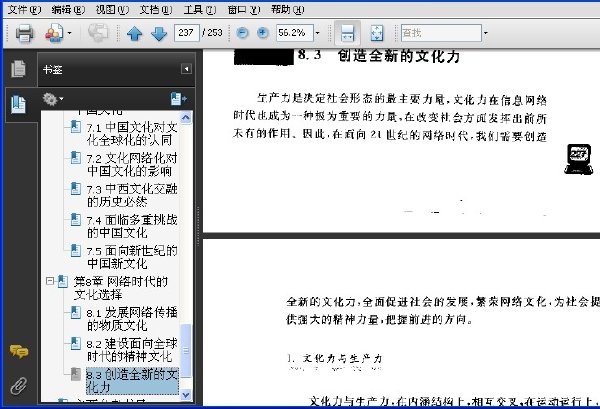
Task: Open the 文档 menu
Action: tap(156, 10)
